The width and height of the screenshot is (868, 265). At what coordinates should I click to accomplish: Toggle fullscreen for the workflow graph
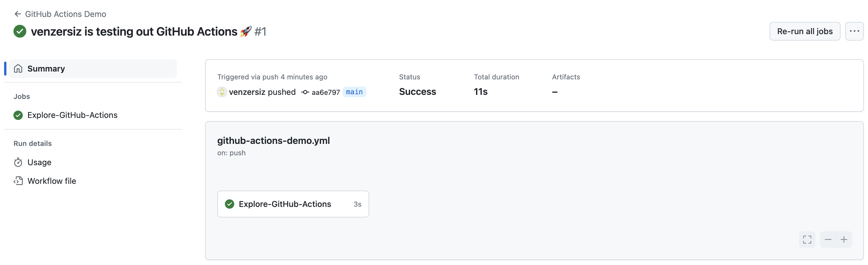tap(807, 239)
